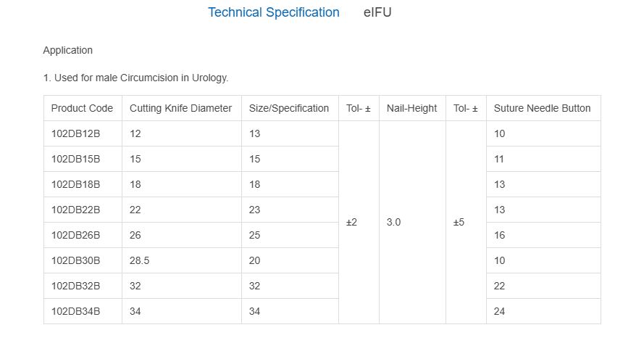Select the ±5 tolerance cell

click(x=459, y=223)
